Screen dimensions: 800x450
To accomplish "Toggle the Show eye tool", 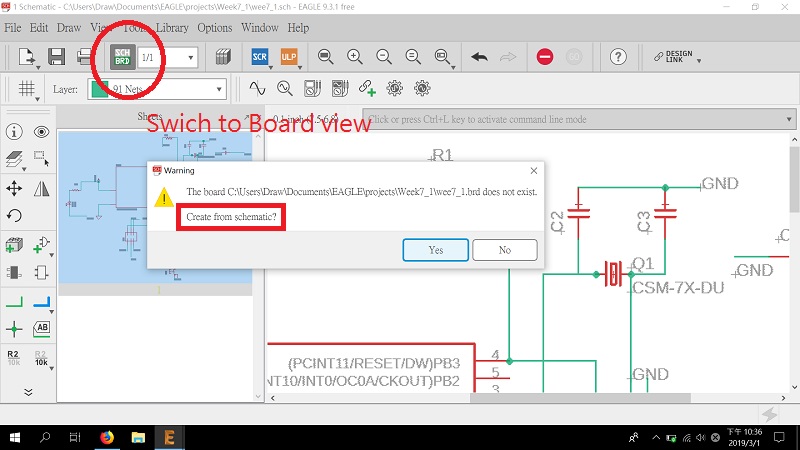I will [x=41, y=132].
